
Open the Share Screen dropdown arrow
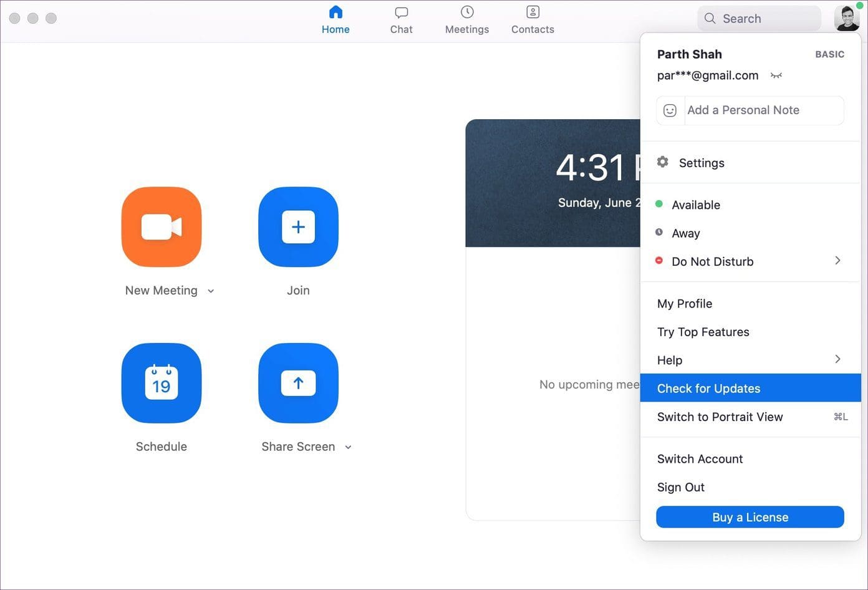coord(348,447)
